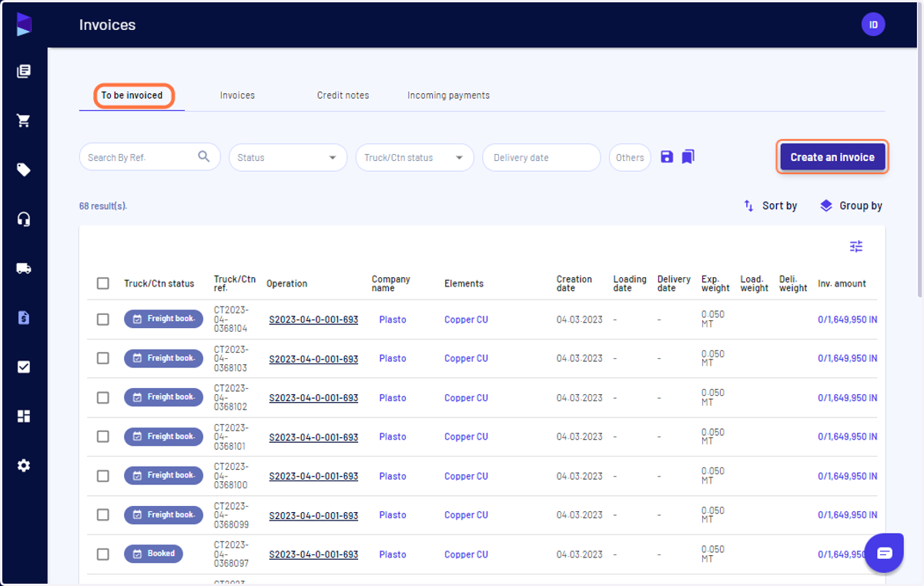Viewport: 924px width, 586px height.
Task: Click the Sort by arrows icon
Action: point(748,206)
